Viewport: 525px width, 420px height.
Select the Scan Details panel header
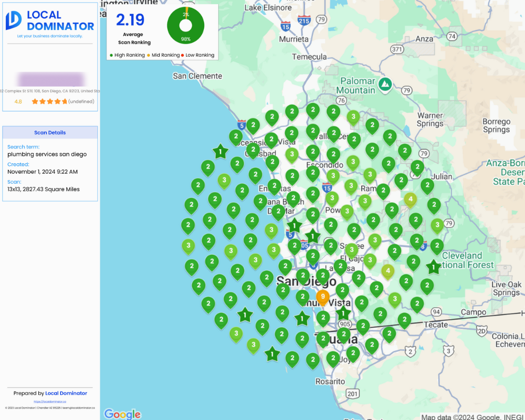[50, 133]
